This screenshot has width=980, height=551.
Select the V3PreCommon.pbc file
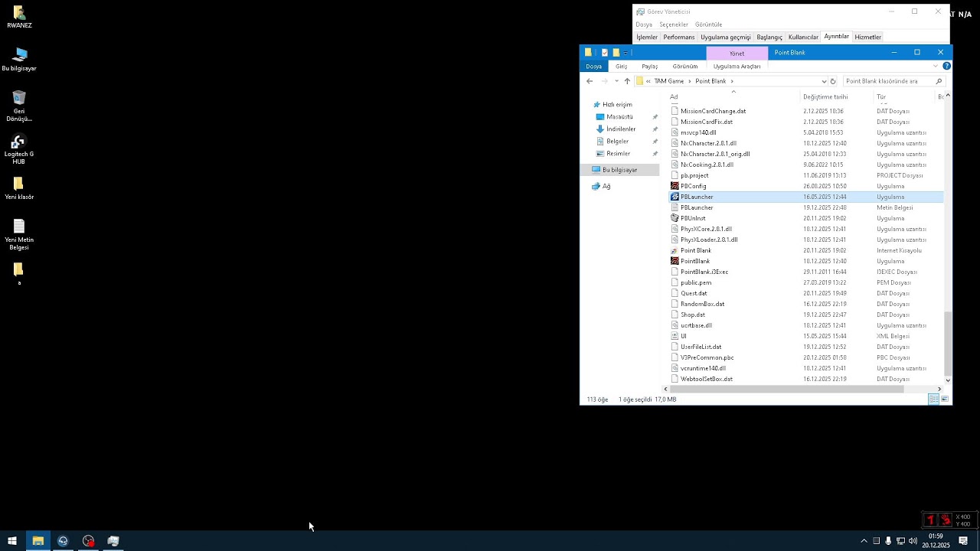click(707, 357)
